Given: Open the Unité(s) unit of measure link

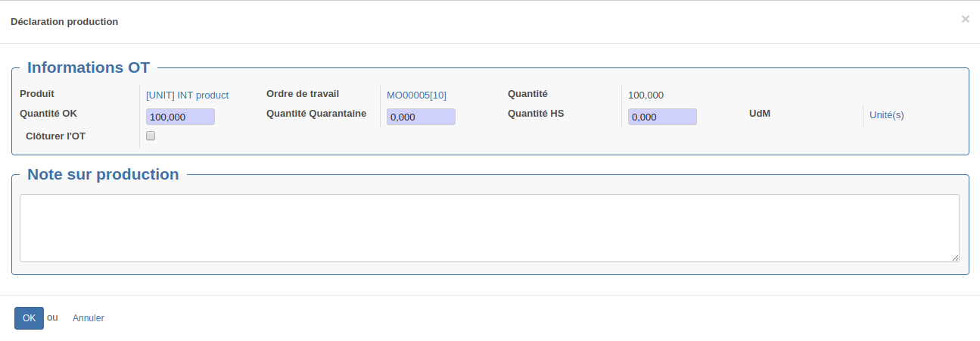Looking at the screenshot, I should pos(887,115).
